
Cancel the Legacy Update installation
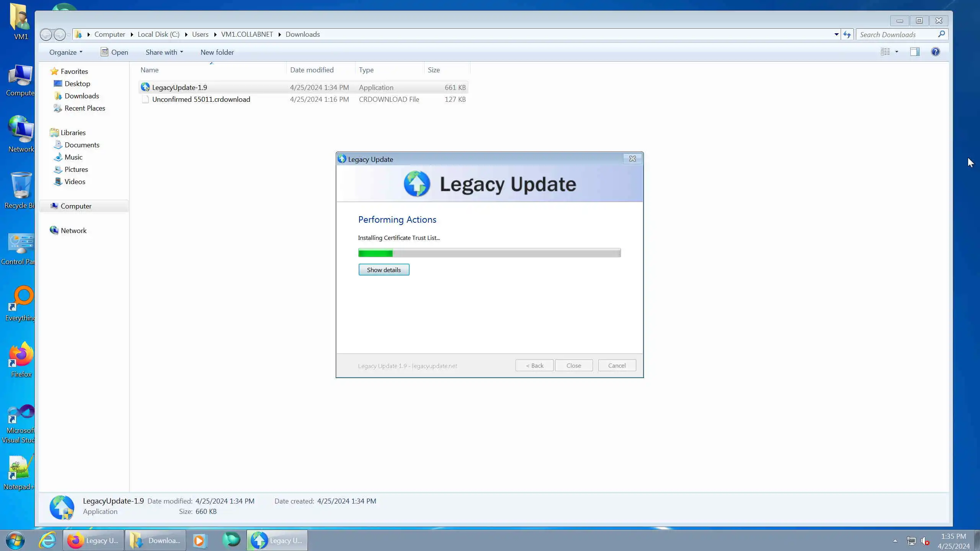617,365
